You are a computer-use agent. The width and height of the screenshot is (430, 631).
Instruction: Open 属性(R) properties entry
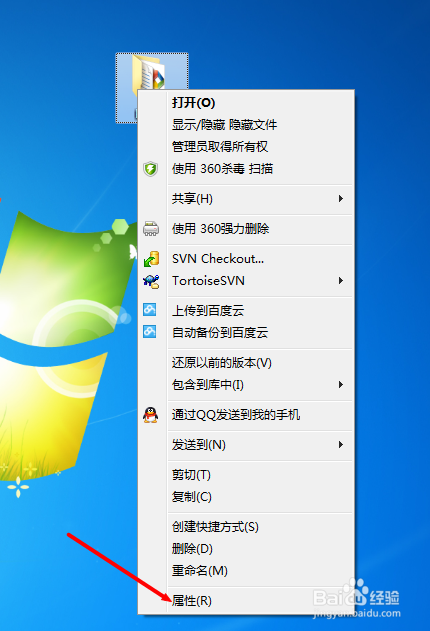(x=246, y=601)
